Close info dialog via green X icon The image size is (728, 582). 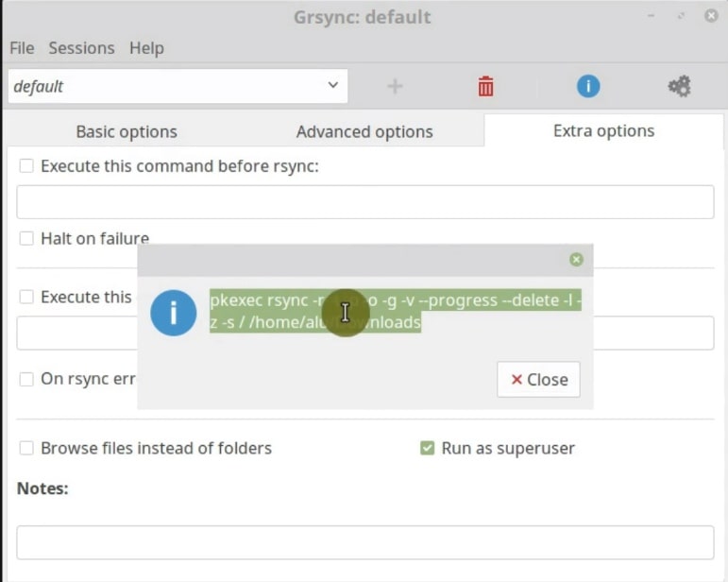click(x=576, y=260)
